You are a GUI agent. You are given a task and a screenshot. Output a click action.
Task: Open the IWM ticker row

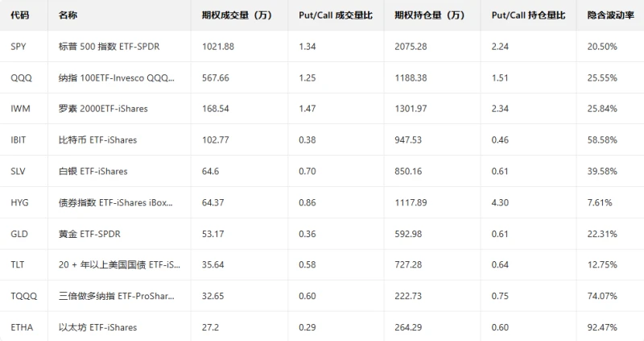coord(20,108)
